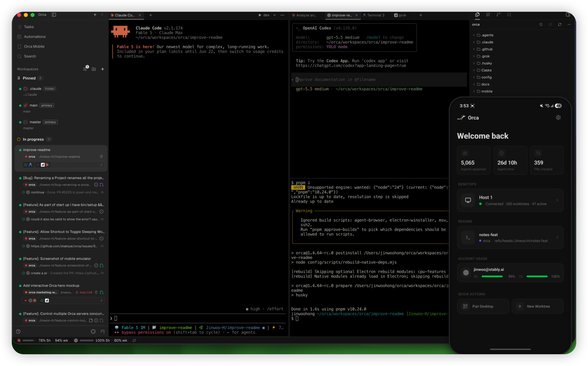588x366 pixels.
Task: Refresh usage stats in status bar
Action: pyautogui.click(x=134, y=341)
